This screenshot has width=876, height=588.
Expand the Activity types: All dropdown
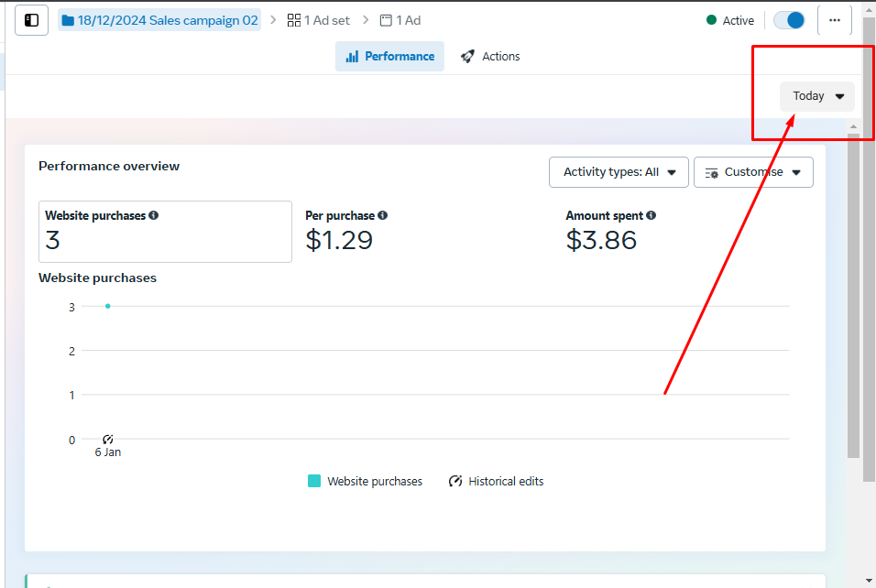click(x=619, y=172)
